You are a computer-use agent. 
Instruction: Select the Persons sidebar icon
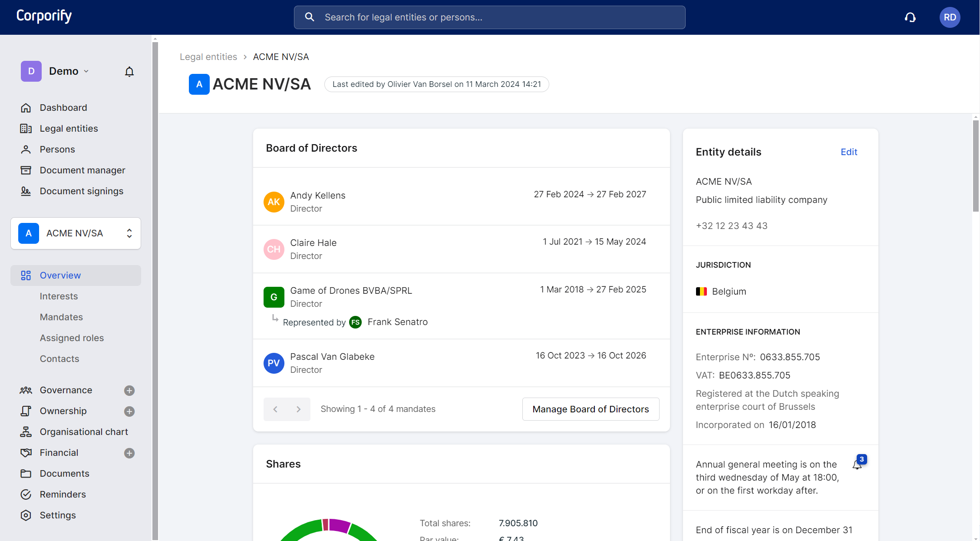coord(26,149)
